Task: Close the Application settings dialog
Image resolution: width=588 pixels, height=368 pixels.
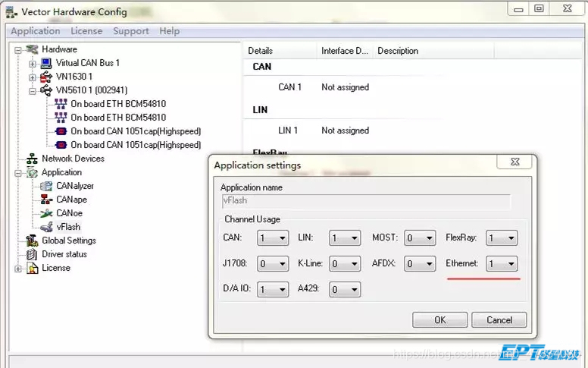Action: coord(514,162)
